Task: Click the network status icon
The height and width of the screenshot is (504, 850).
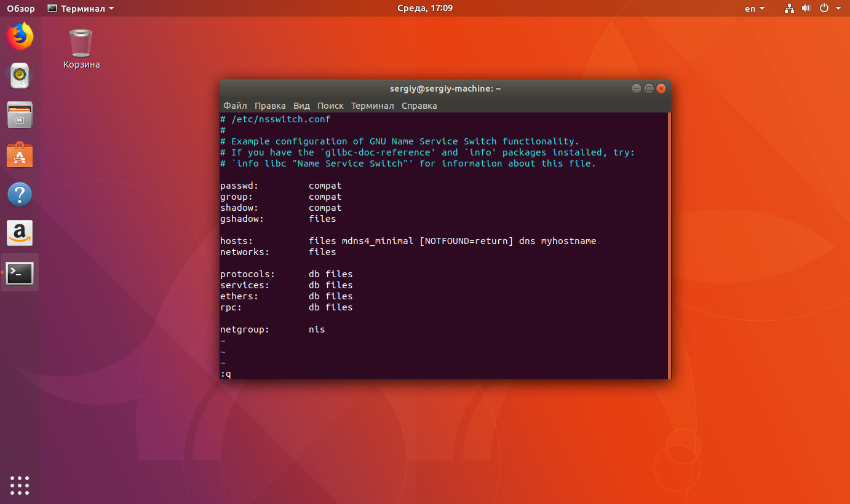Action: [790, 9]
